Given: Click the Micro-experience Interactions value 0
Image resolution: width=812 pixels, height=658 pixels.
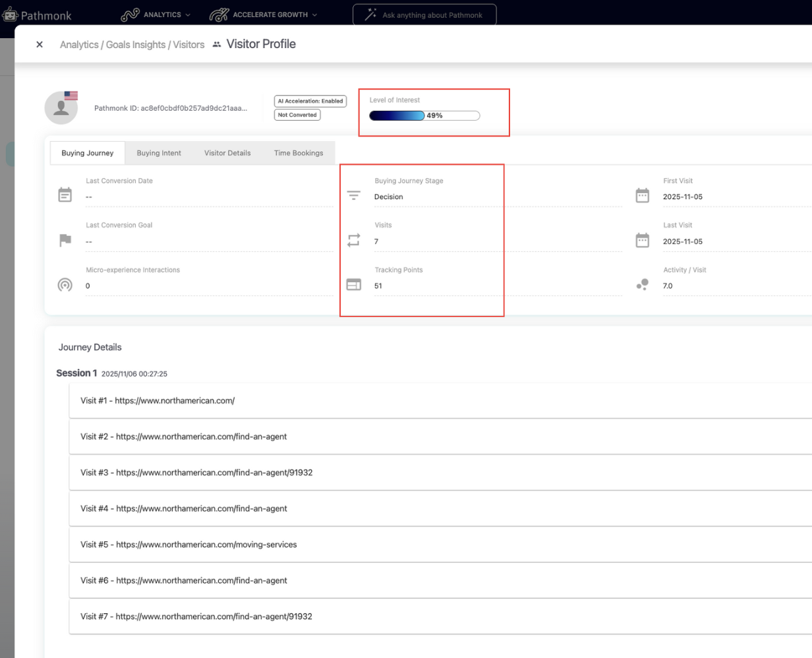Looking at the screenshot, I should coord(88,286).
